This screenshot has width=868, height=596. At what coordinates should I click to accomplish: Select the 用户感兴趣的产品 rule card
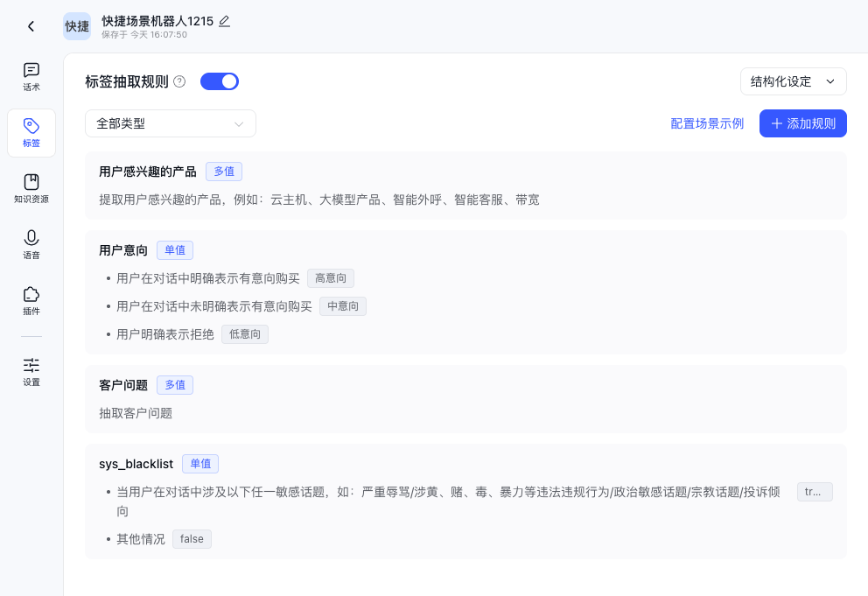[x=465, y=186]
